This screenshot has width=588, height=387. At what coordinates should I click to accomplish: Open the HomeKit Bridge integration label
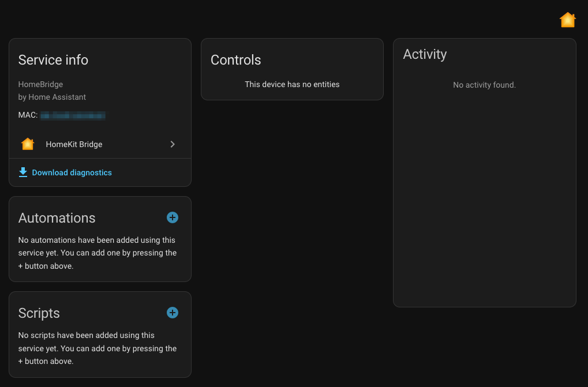[x=74, y=144]
